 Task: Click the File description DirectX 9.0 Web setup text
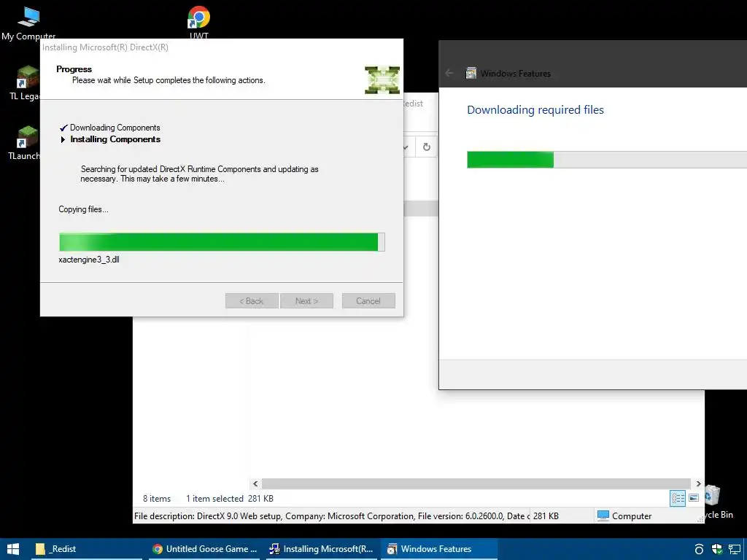[331, 516]
